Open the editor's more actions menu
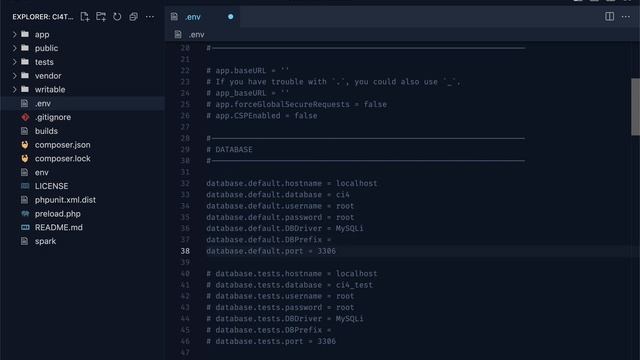Viewport: 640px width, 360px height. coord(626,17)
